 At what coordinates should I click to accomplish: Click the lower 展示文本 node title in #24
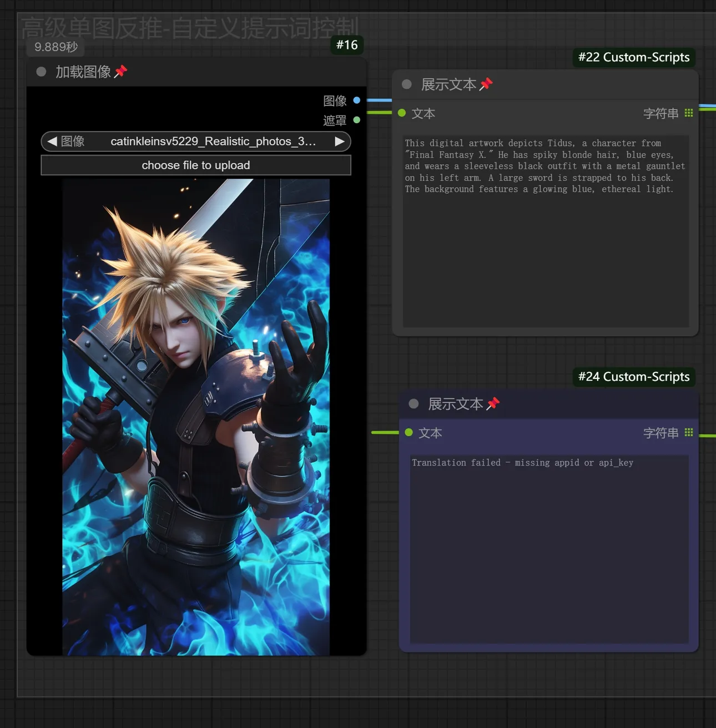456,404
